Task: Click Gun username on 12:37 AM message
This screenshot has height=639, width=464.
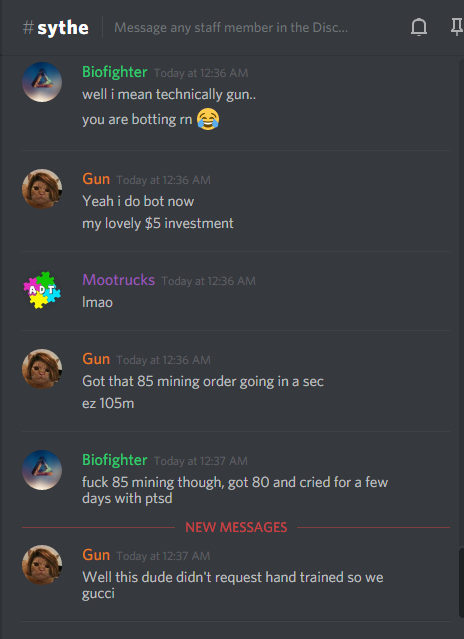Action: click(x=96, y=555)
